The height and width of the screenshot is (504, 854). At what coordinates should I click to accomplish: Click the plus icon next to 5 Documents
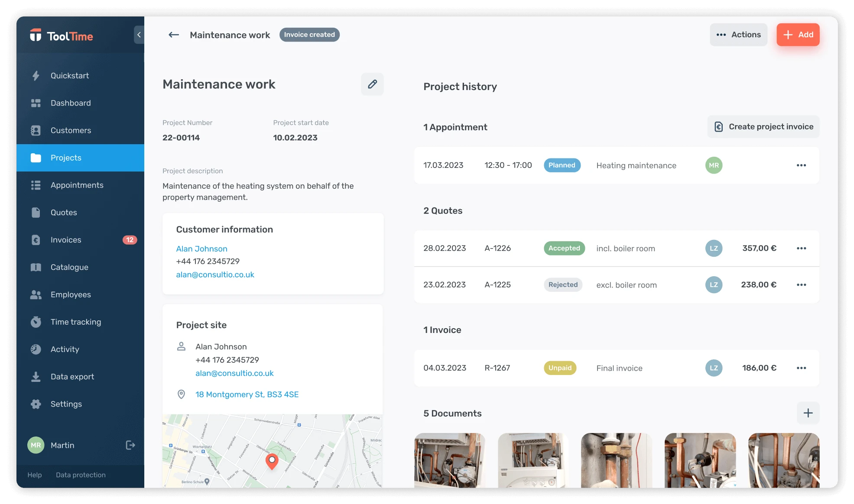coord(808,413)
